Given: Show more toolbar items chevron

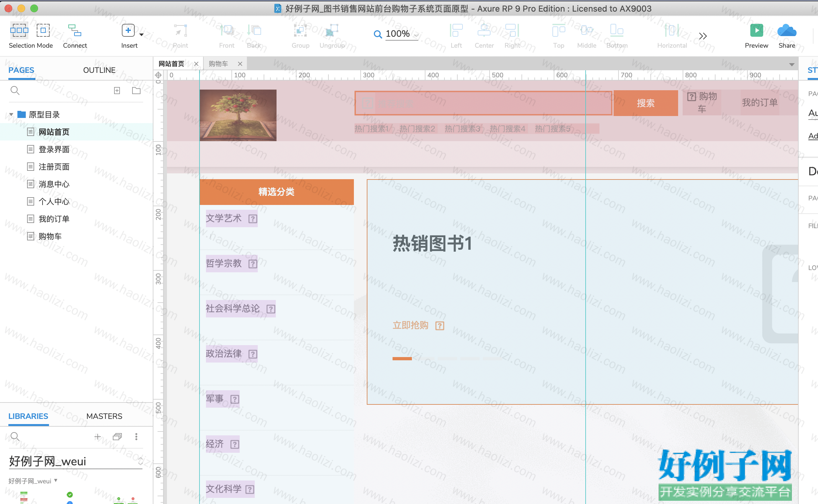Looking at the screenshot, I should [x=703, y=36].
